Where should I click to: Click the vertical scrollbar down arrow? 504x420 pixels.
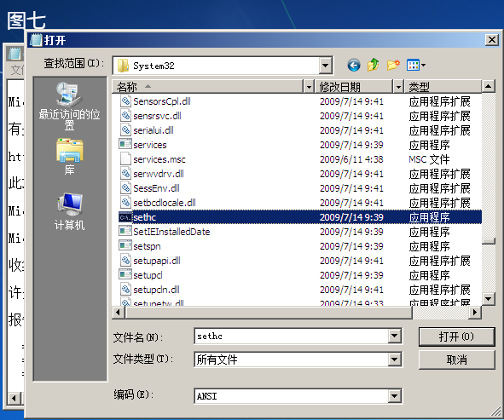pos(489,299)
